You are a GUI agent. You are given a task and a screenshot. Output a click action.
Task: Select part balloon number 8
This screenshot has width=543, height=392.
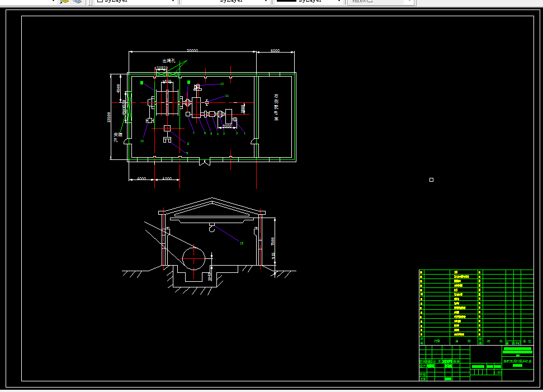pos(188,144)
